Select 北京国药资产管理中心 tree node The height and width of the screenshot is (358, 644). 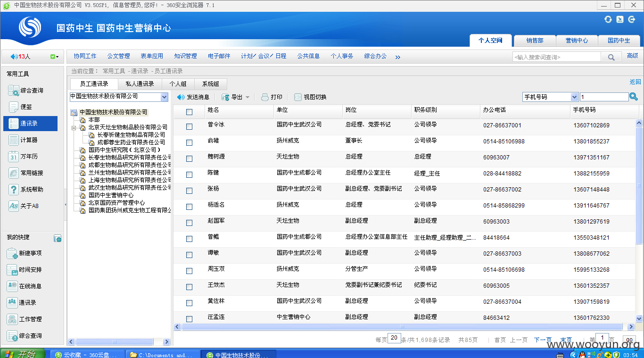click(x=116, y=203)
